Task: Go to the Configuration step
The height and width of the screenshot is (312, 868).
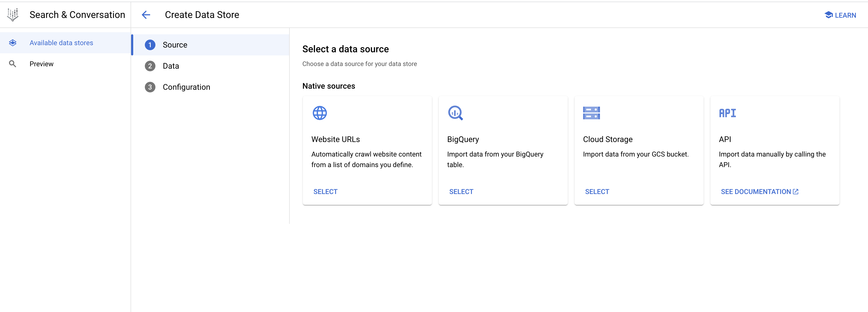Action: [211, 87]
